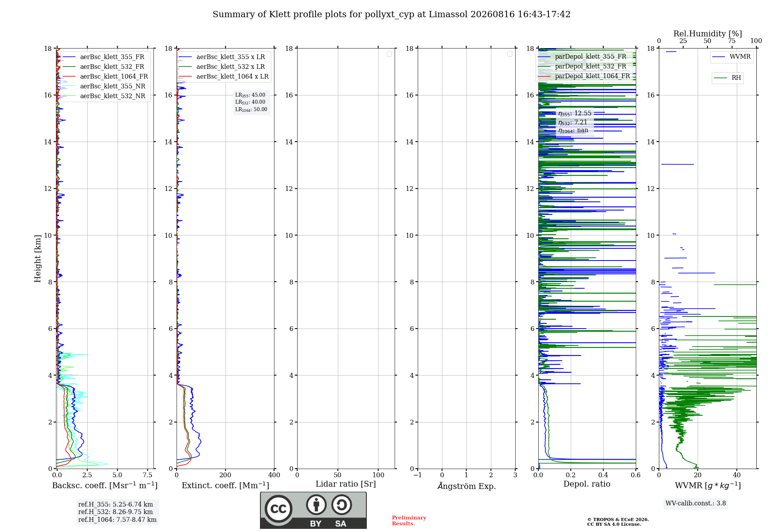Click the 75 tick on the Rel.Humidity axis
The width and height of the screenshot is (783, 532).
(x=732, y=41)
